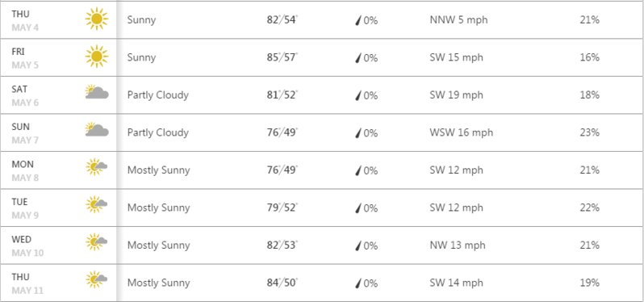
Task: Select the NNW 5 mph wind value
Action: click(458, 19)
